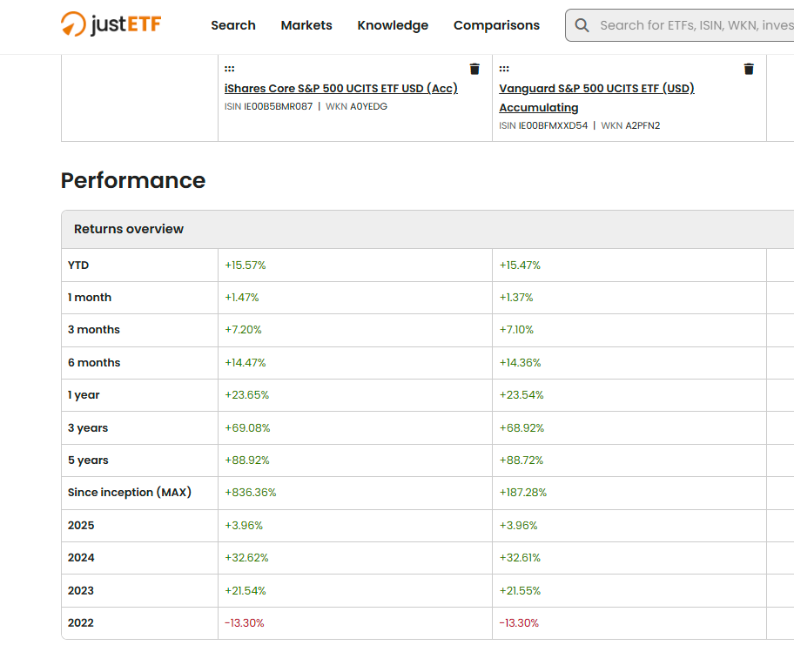Screen dimensions: 794x672
Task: Open iShares Core S&P 500 UCITS ETF link
Action: tap(340, 88)
